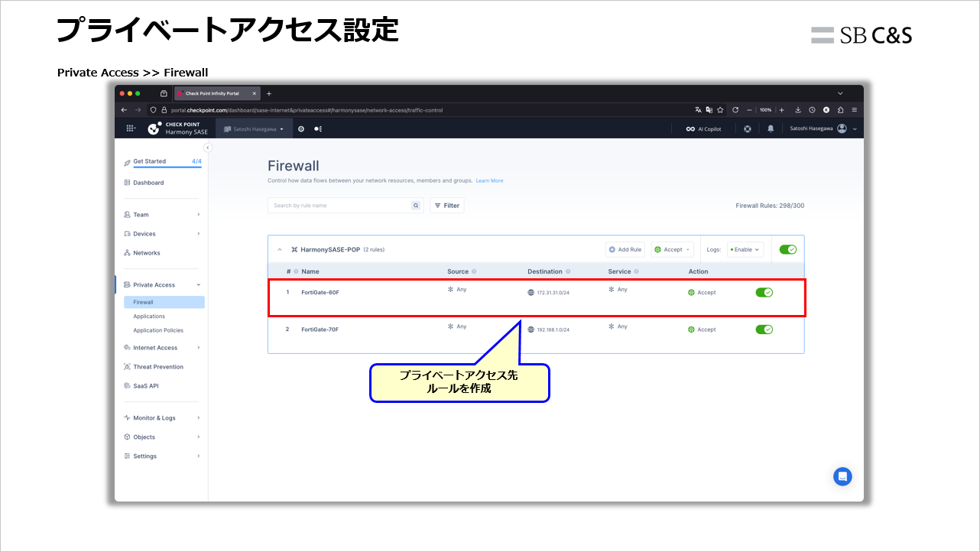Open the AI Copilot assistant
This screenshot has width=980, height=552.
tap(703, 129)
